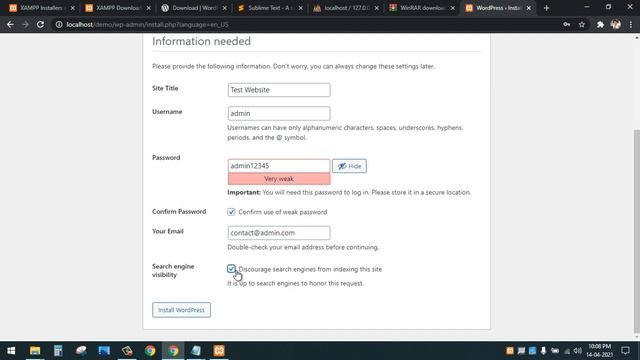Click the Password input field
The width and height of the screenshot is (640, 360).
click(x=279, y=166)
